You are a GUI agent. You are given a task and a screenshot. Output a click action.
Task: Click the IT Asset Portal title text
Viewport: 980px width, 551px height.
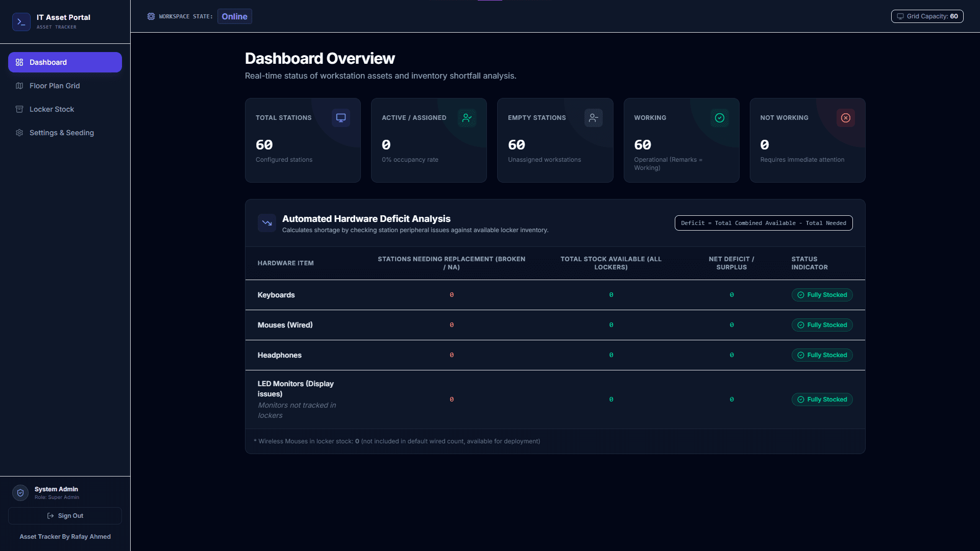(63, 17)
